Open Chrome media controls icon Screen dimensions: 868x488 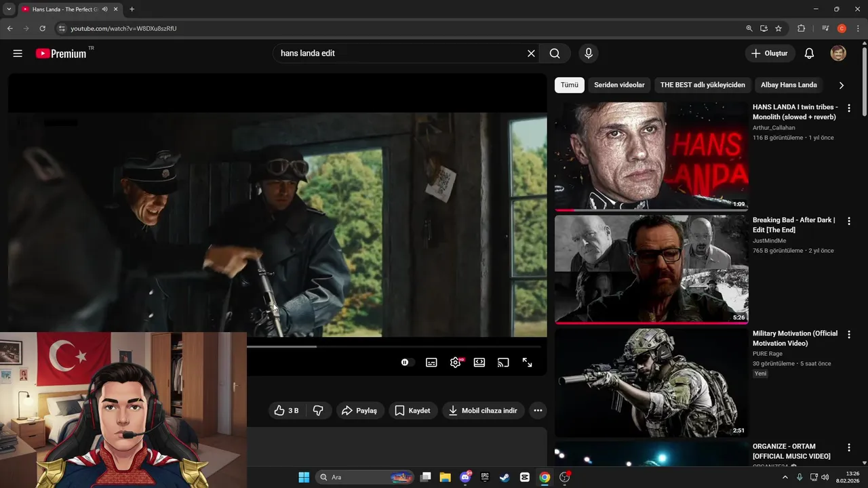click(825, 28)
